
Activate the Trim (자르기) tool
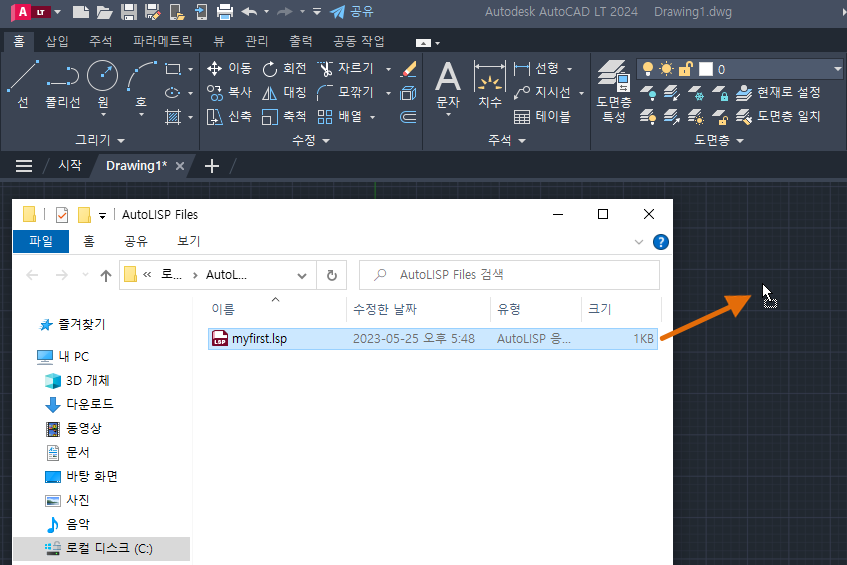coord(346,69)
